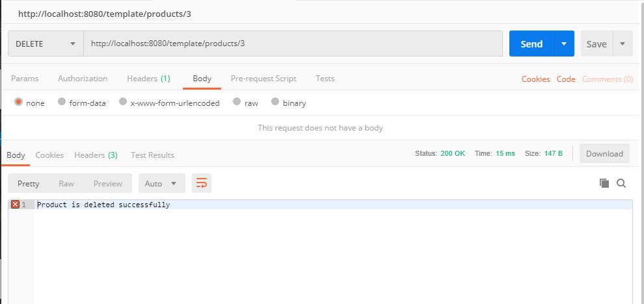
Task: Click the request URL input field
Action: 293,44
